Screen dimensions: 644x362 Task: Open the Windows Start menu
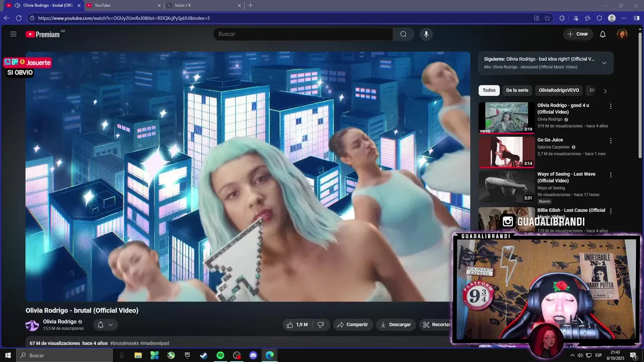[8, 355]
